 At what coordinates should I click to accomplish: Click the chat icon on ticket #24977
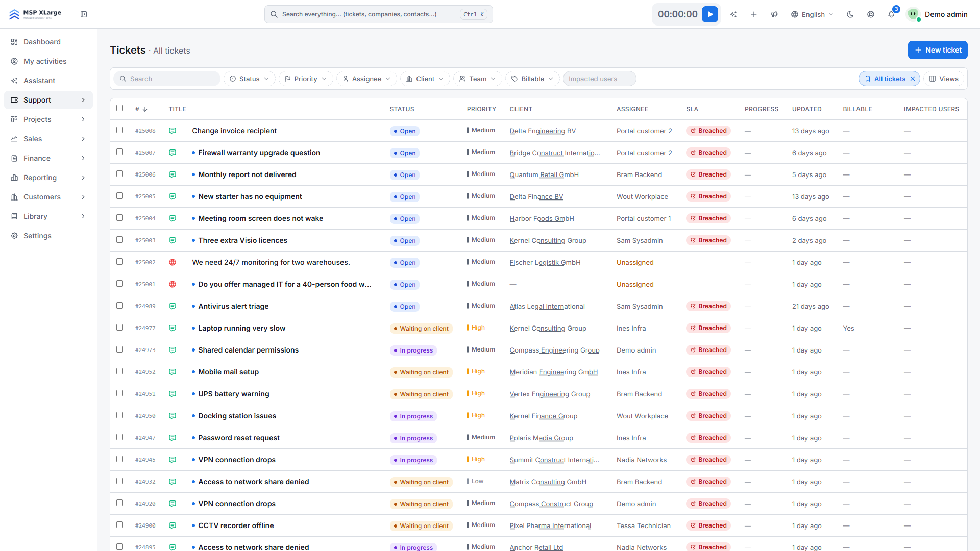click(x=173, y=328)
